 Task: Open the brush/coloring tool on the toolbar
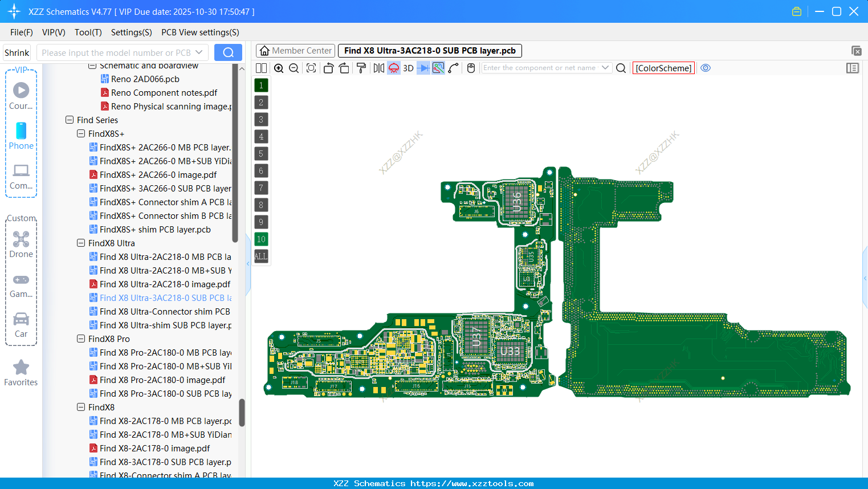pos(361,68)
